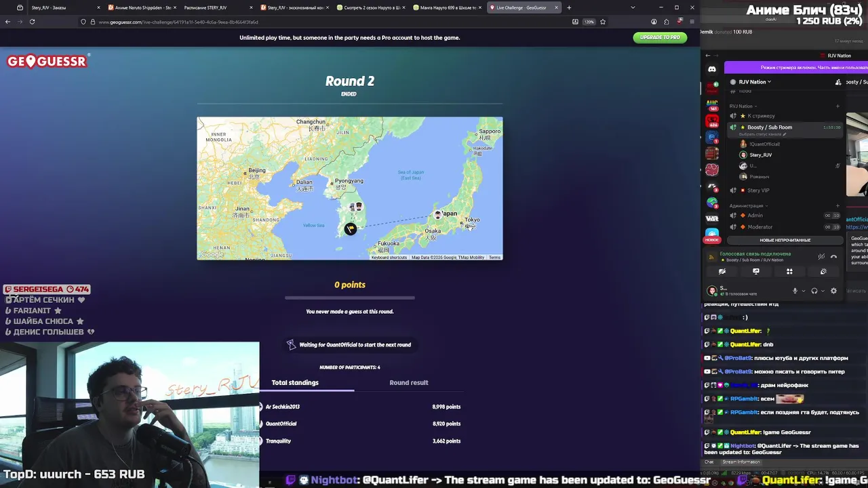The image size is (868, 488).
Task: Go back in the browser
Action: (8, 22)
